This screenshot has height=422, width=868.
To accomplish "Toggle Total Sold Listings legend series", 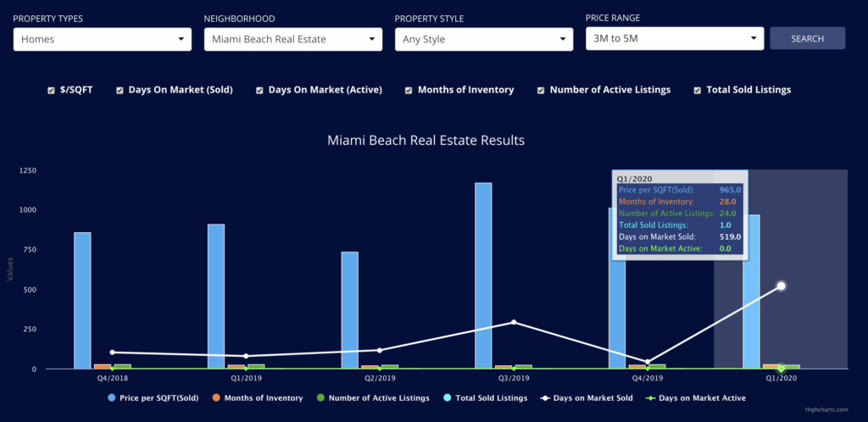I will [x=486, y=397].
